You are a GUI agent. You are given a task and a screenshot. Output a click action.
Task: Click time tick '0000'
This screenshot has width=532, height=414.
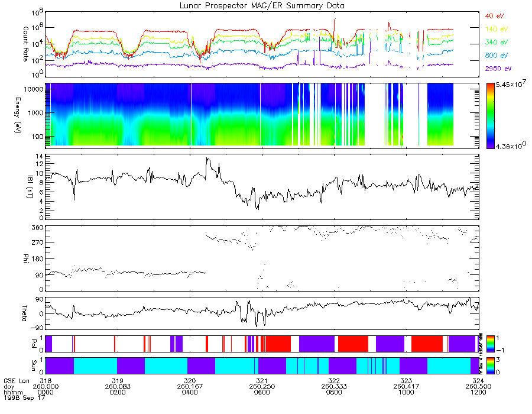[46, 392]
